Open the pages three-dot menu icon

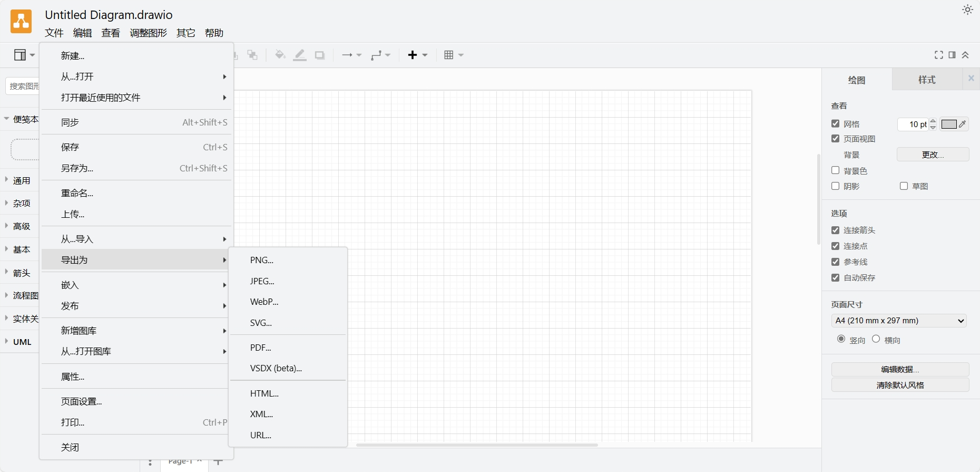point(150,463)
